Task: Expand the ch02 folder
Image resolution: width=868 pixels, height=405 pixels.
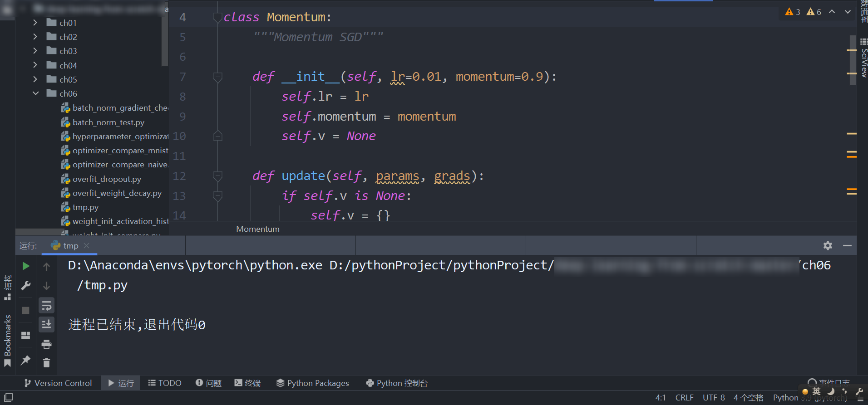Action: (x=35, y=36)
